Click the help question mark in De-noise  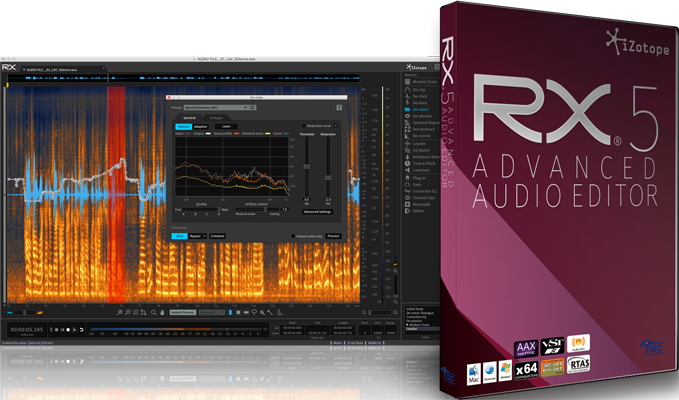(x=339, y=107)
